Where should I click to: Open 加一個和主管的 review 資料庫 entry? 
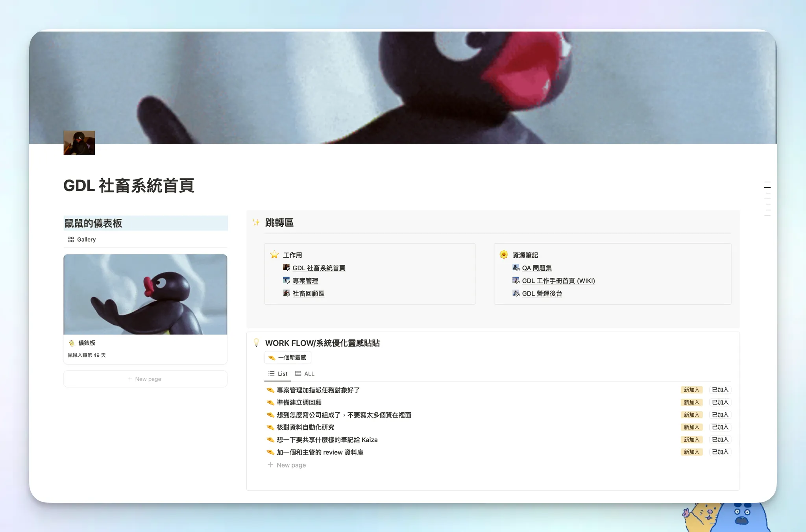[x=320, y=452]
